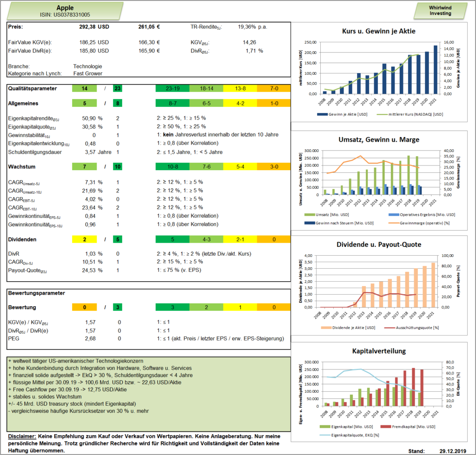Click the Kurs u. Gewinn je Aktie chart
This screenshot has width=476, height=455.
tap(379, 72)
